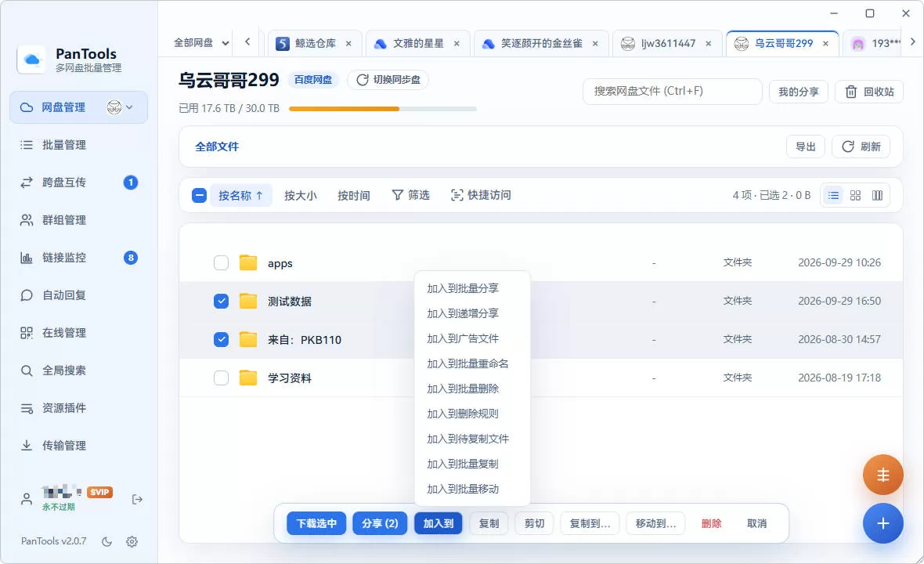Uncheck the 测试数据 folder checkbox

(221, 301)
